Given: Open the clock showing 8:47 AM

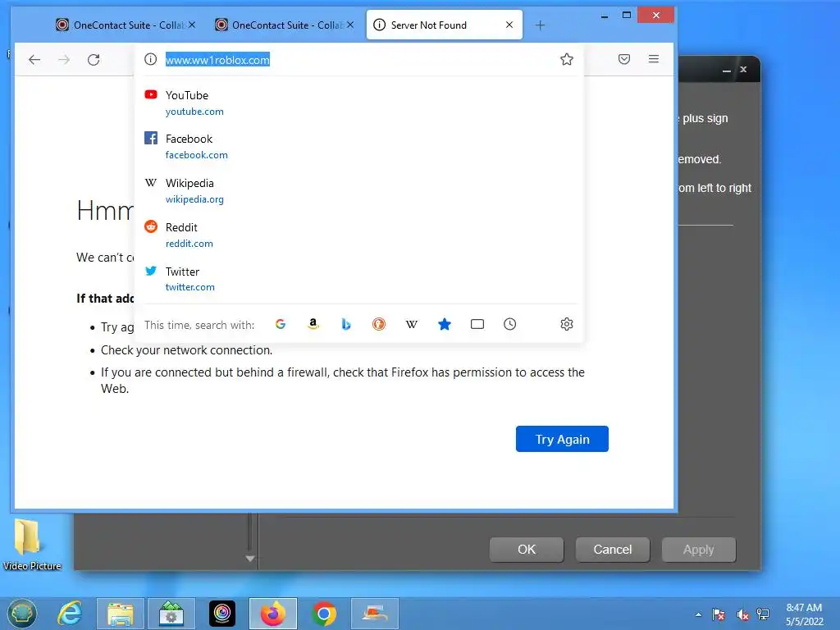Looking at the screenshot, I should click(804, 614).
